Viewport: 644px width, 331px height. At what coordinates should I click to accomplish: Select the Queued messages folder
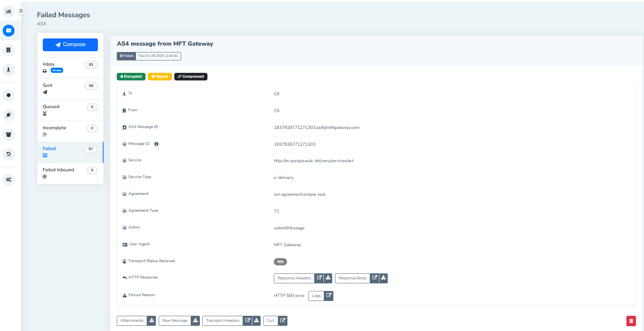[x=70, y=110]
